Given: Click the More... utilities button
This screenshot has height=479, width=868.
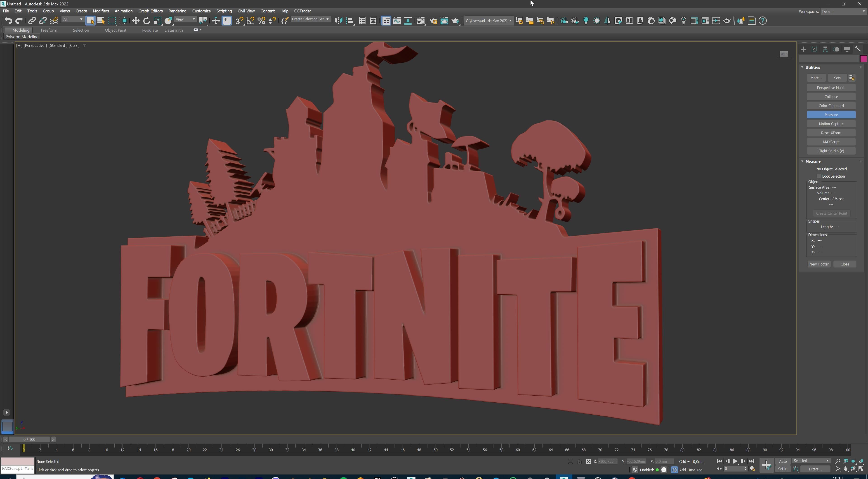Looking at the screenshot, I should [816, 78].
